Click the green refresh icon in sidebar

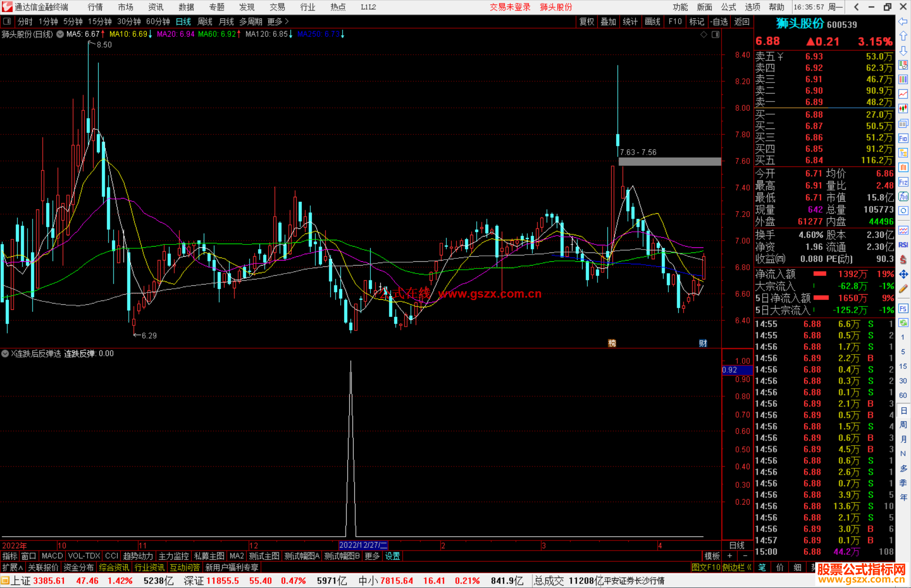[x=903, y=323]
